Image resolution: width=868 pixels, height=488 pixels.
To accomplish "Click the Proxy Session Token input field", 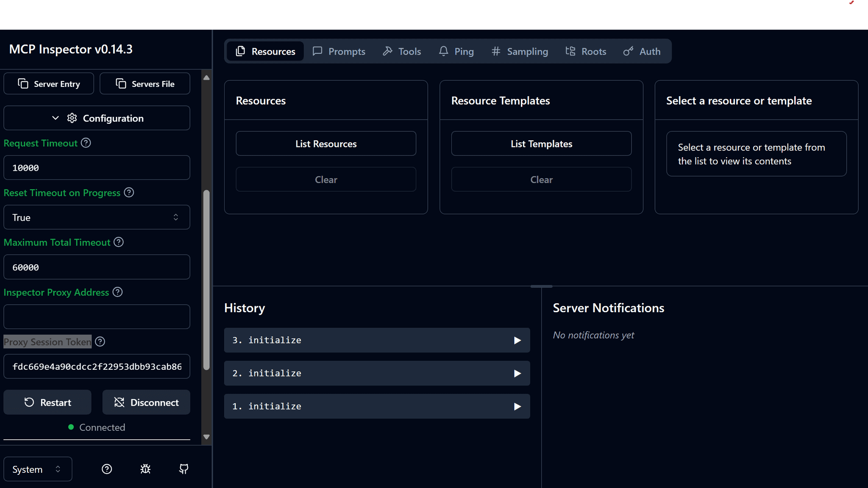I will tap(96, 366).
